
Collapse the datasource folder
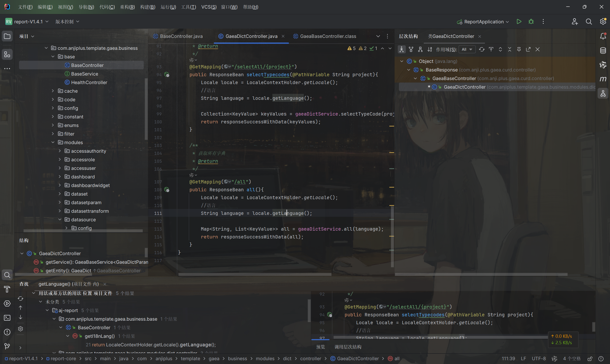point(60,220)
